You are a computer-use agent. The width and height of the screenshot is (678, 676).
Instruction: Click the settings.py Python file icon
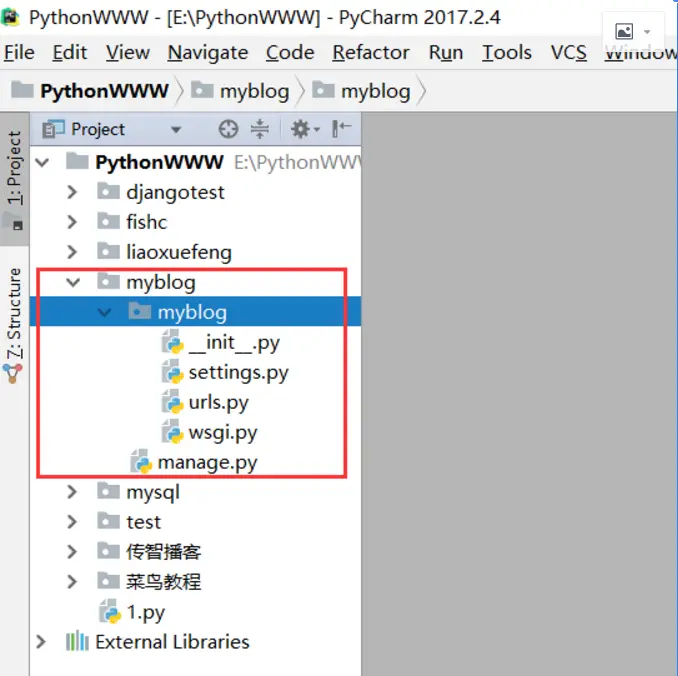(173, 372)
